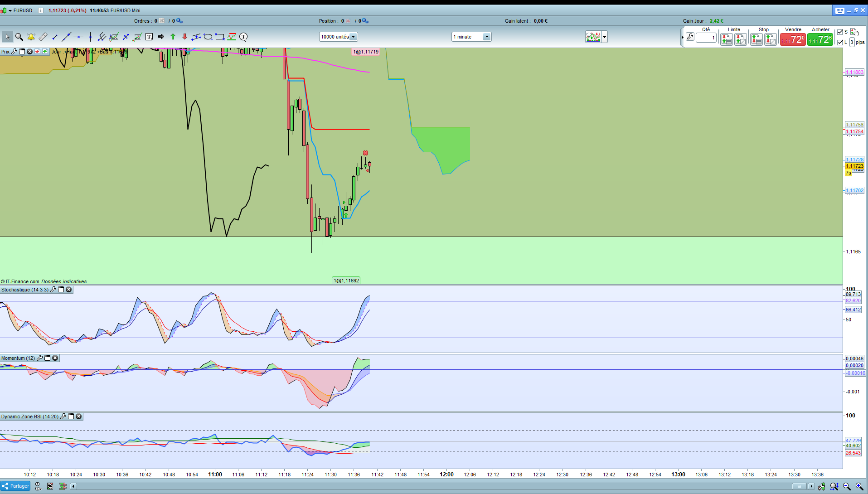Screen dimensions: 868x494
Task: Open the EURUSD info i icon
Action: point(41,10)
